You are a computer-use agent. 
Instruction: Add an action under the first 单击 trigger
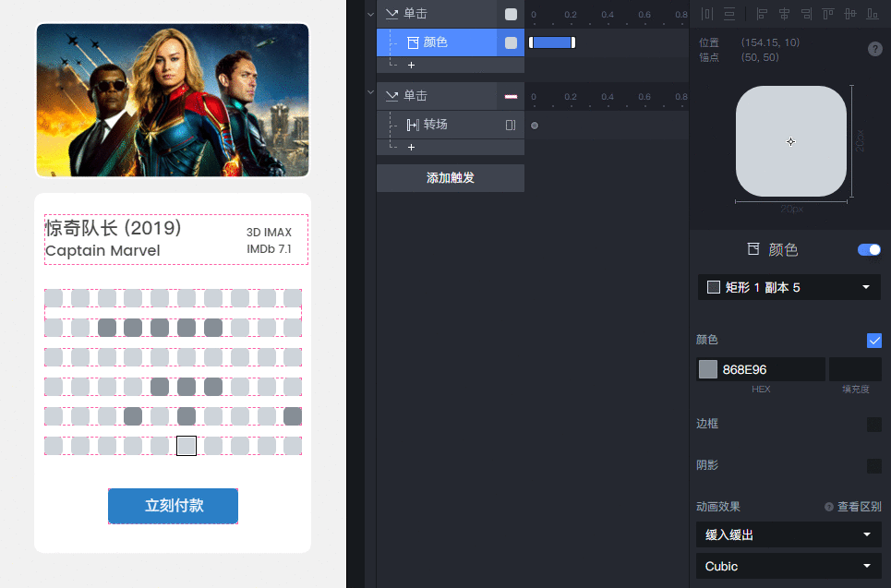coord(412,65)
